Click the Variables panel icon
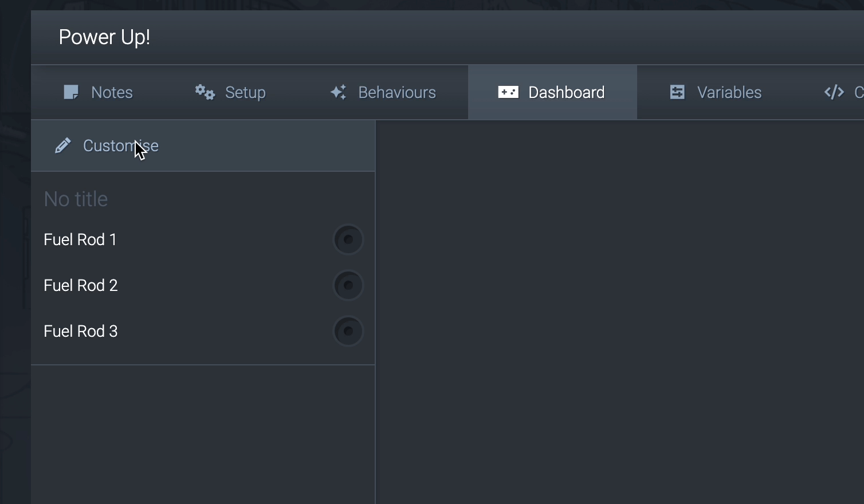 click(677, 92)
